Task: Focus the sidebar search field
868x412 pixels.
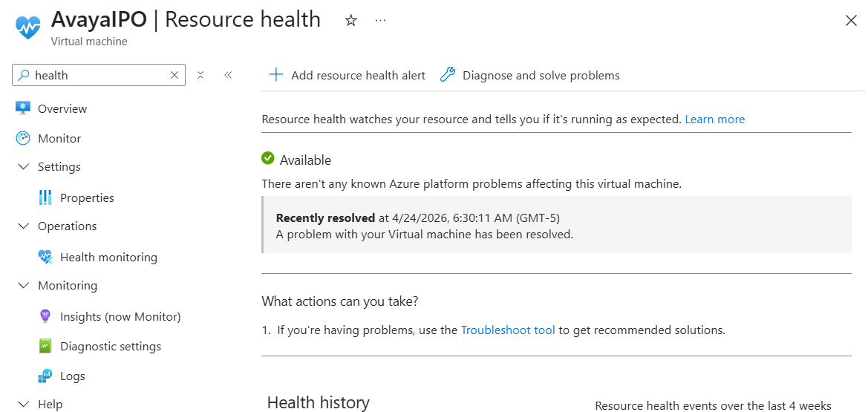Action: (x=99, y=75)
